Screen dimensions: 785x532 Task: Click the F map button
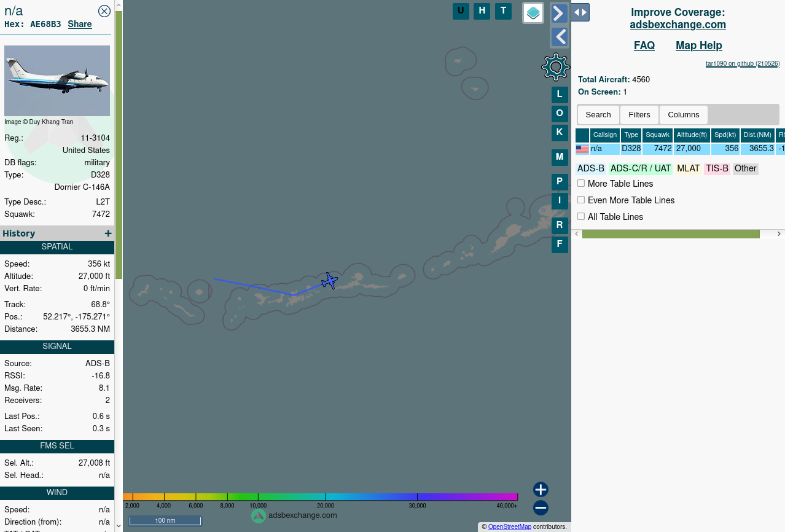click(560, 244)
